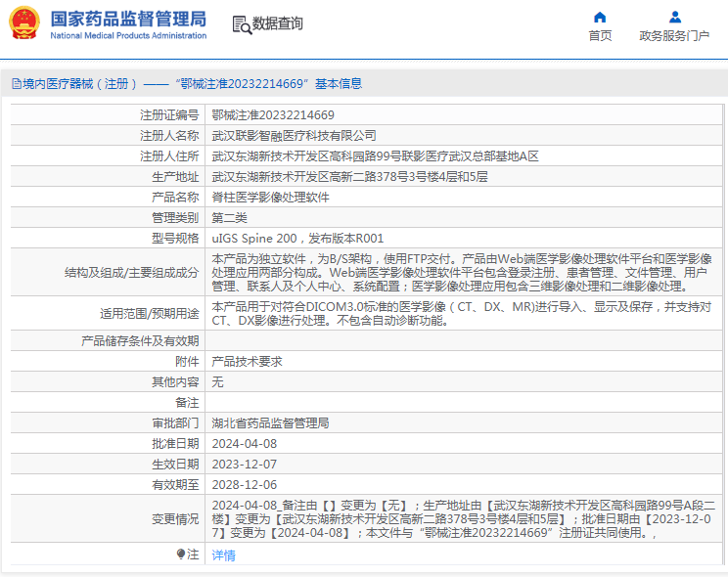
Task: Click the 型号规格 label
Action: 175,238
